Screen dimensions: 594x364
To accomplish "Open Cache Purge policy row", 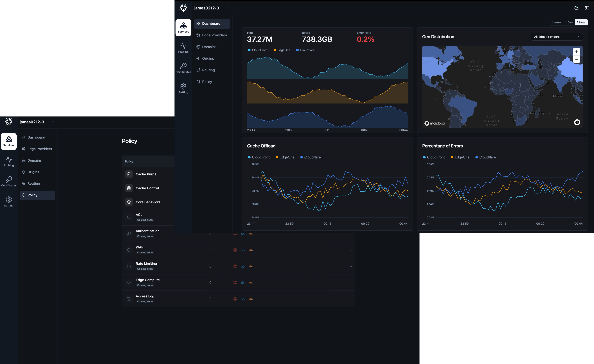I will [146, 174].
